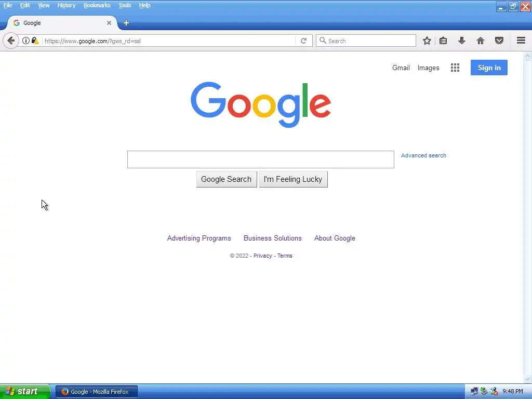The width and height of the screenshot is (532, 399).
Task: Open the Gmail link
Action: click(x=401, y=68)
